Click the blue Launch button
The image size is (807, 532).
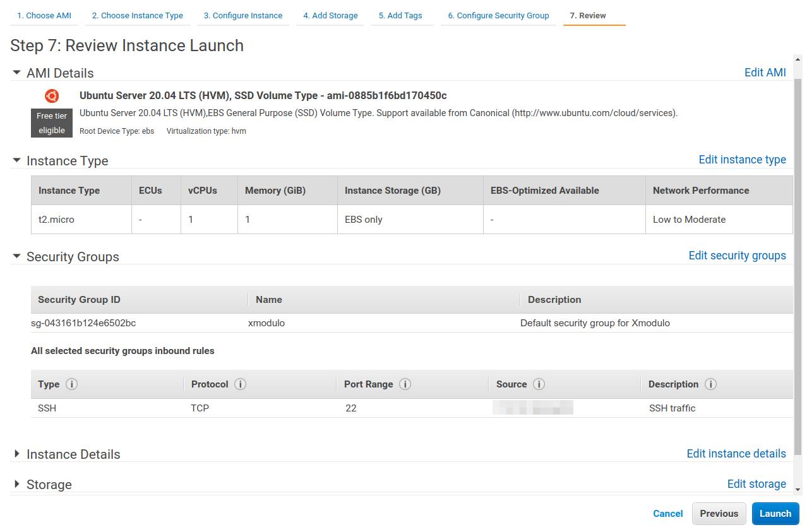tap(775, 514)
